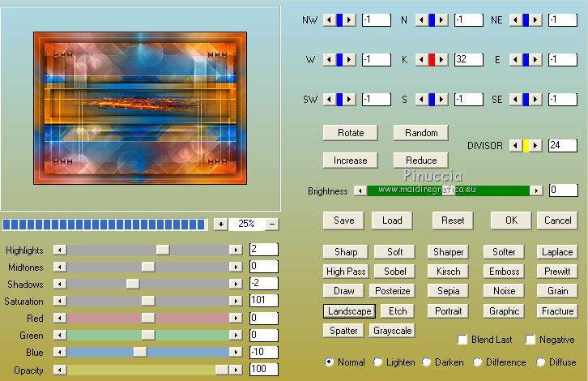Apply the Sepia preset

pos(448,291)
